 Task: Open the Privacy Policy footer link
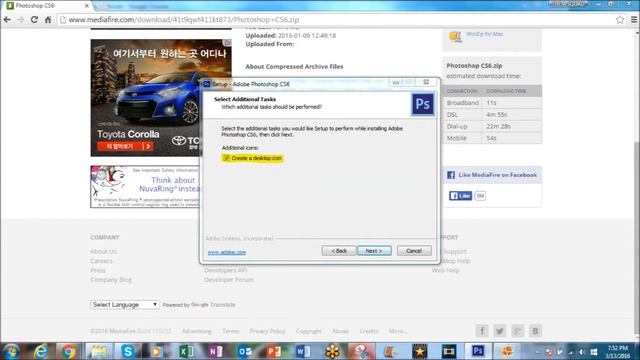coord(267,331)
